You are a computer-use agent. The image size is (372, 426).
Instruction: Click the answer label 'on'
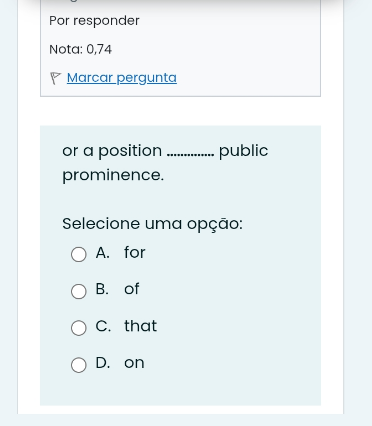[x=134, y=363]
